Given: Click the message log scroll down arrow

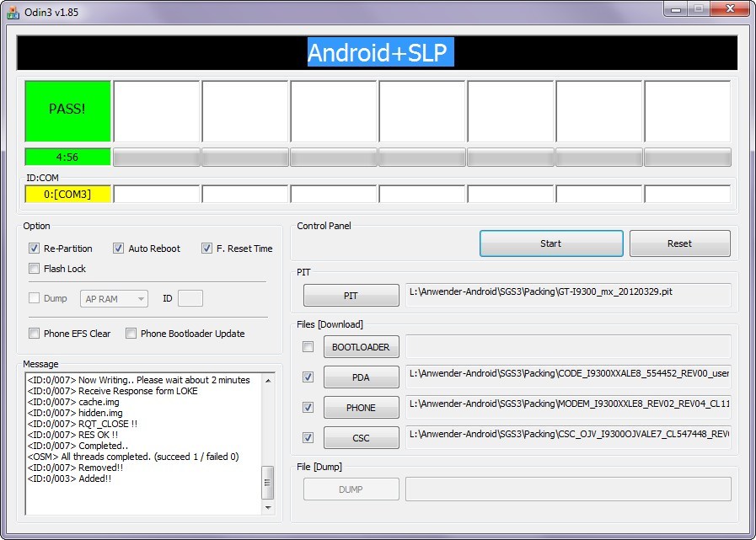Looking at the screenshot, I should click(268, 507).
